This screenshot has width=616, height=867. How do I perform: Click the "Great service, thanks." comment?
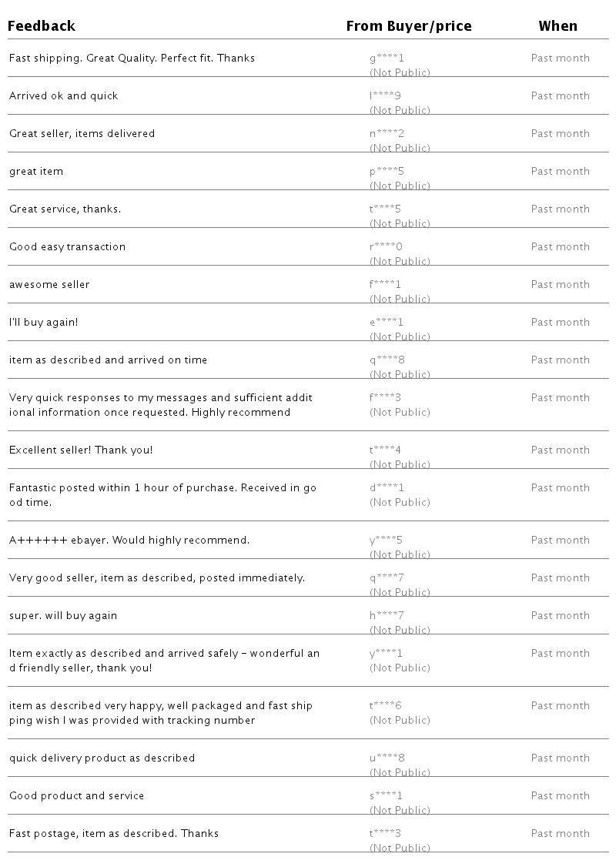(x=65, y=209)
